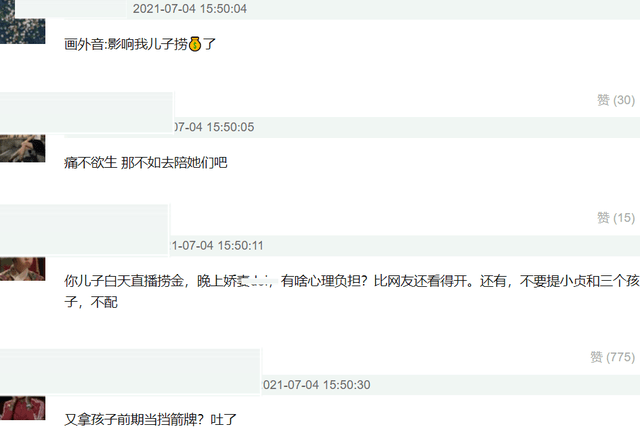
Task: Click blurred username above 15:50:30 comment
Action: pos(130,371)
